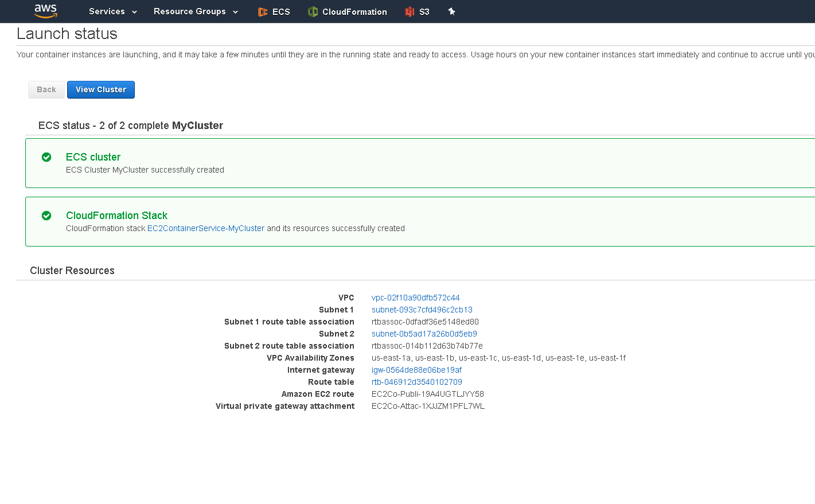Click the Launch status page title
Screen dimensions: 815x504
[67, 34]
